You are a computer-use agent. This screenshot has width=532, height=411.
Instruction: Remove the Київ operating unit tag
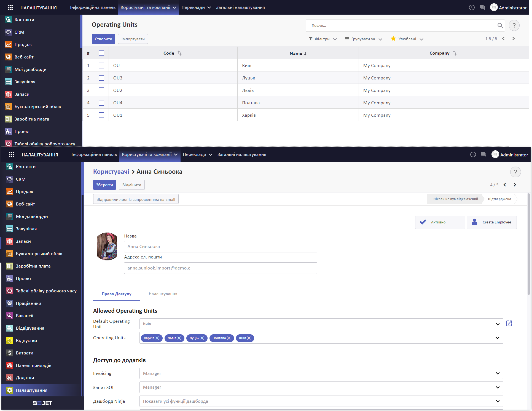click(249, 338)
